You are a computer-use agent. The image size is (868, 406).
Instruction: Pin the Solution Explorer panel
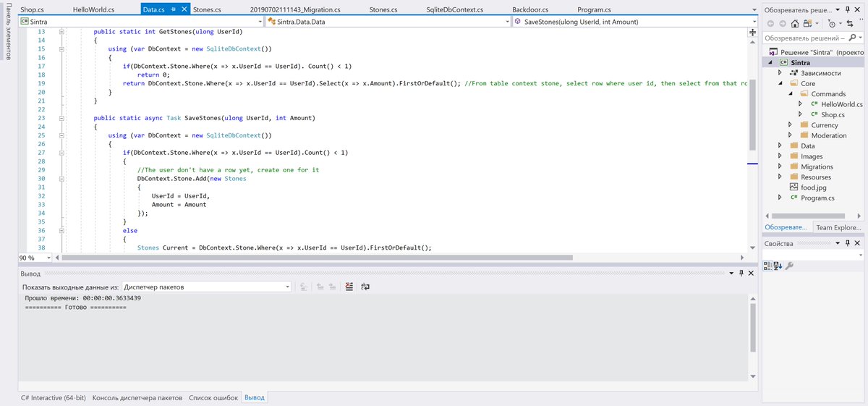(x=846, y=10)
